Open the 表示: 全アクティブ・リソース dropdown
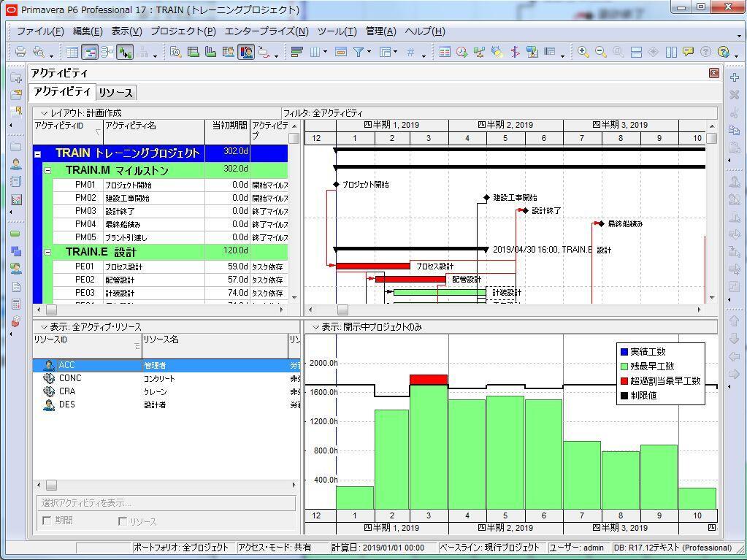Viewport: 747px width, 560px height. (x=45, y=327)
